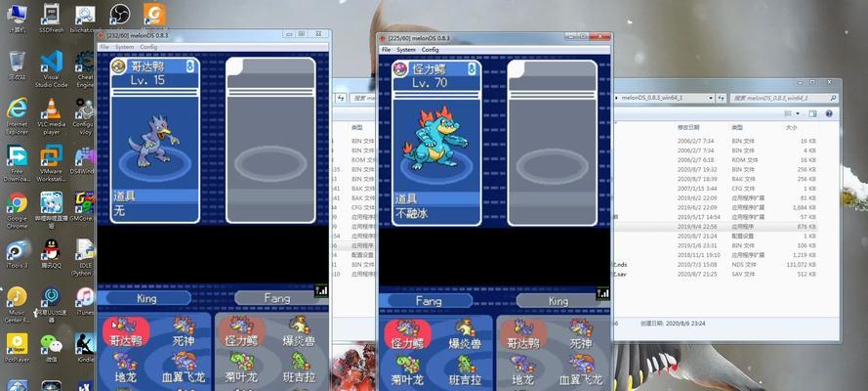Click the King trainer tab in right melonDS
The width and height of the screenshot is (868, 391).
tap(558, 301)
